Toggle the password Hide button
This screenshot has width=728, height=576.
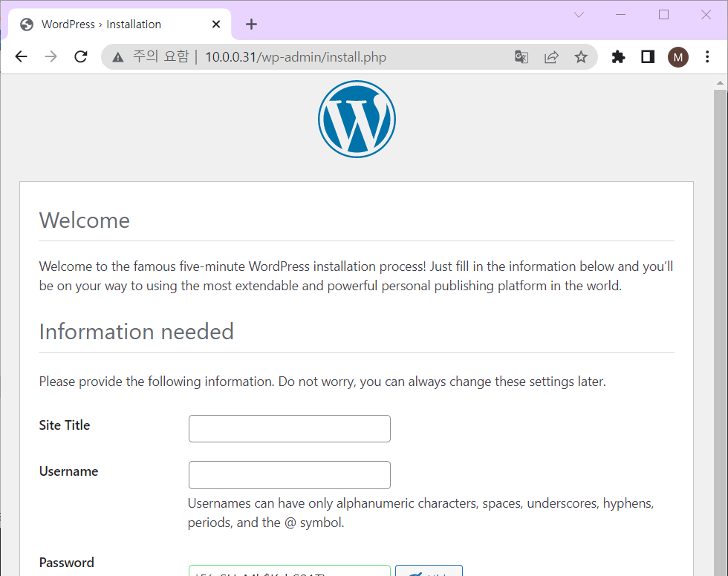pyautogui.click(x=429, y=571)
